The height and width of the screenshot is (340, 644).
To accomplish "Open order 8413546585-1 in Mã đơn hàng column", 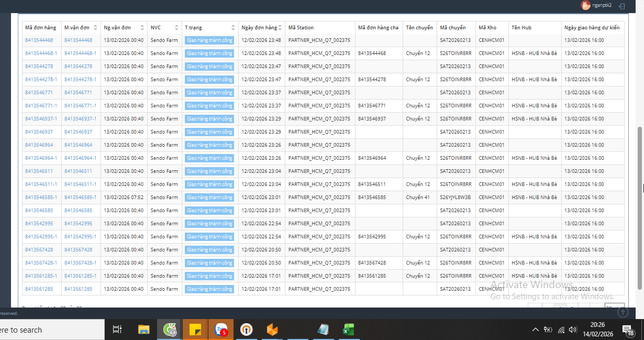I will 41,198.
